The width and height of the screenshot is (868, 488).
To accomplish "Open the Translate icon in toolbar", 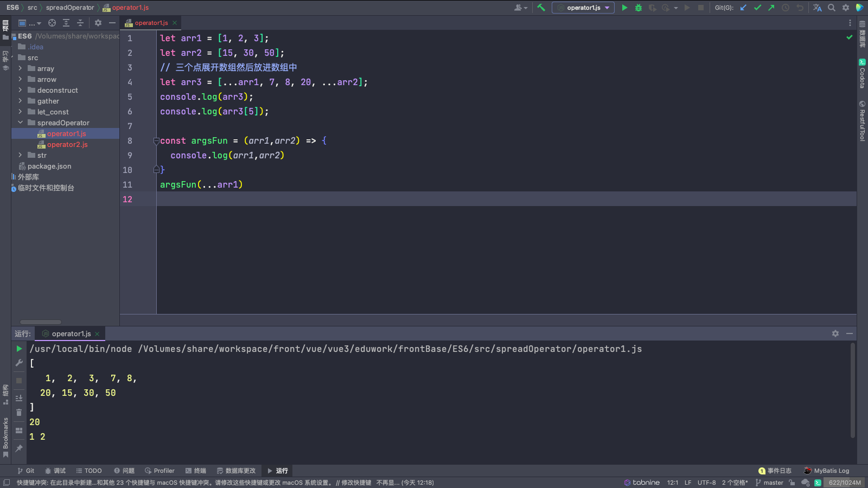I will pos(817,8).
